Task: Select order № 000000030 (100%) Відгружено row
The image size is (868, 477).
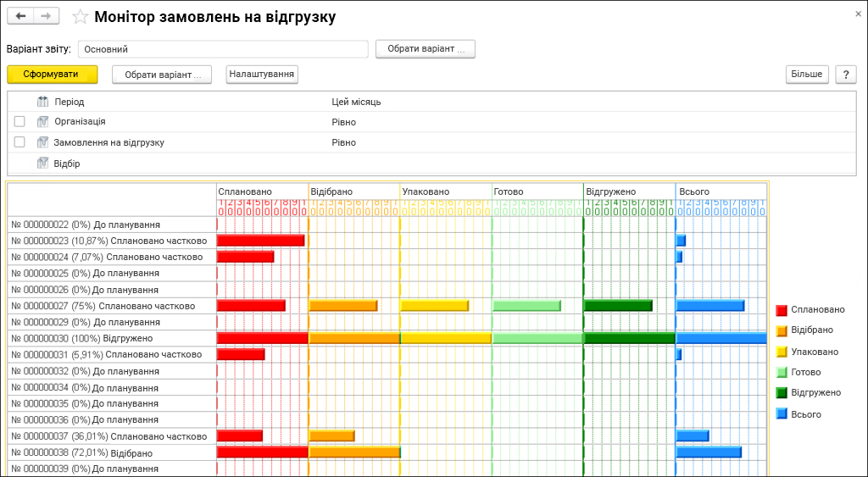Action: coord(113,338)
